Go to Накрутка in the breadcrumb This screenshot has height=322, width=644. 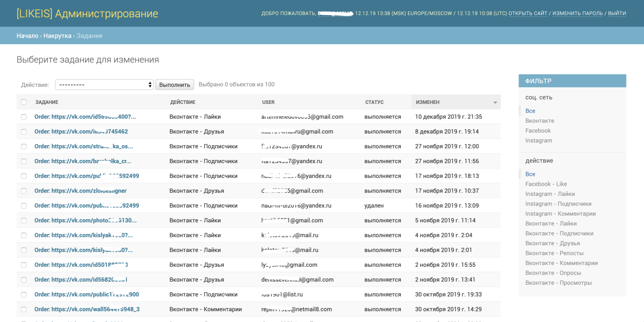click(57, 36)
